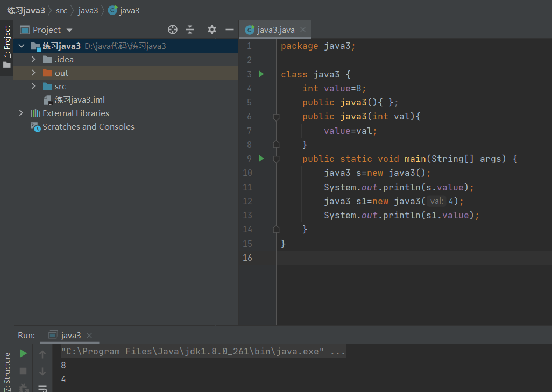The image size is (552, 392).
Task: Fold the java3(int val) constructor at line 6
Action: (277, 117)
